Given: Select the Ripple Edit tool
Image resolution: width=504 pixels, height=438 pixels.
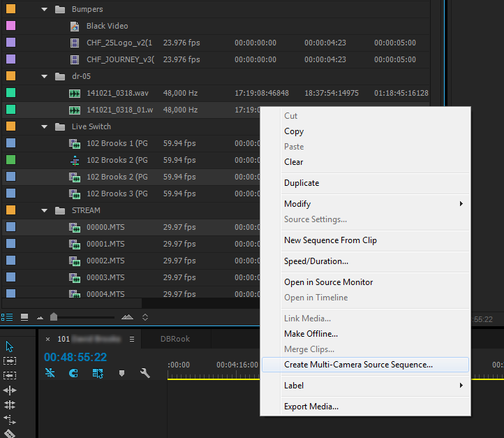Looking at the screenshot, I should coord(10,390).
